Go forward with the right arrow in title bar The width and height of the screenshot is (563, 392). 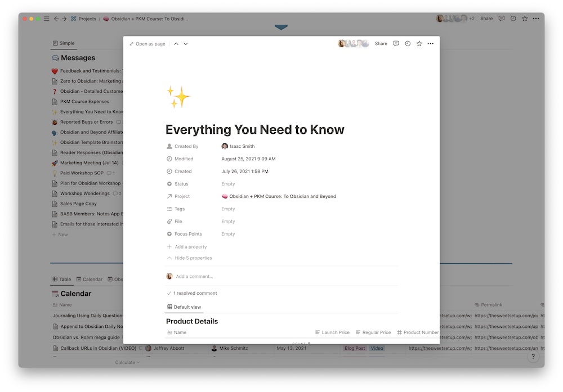(64, 19)
